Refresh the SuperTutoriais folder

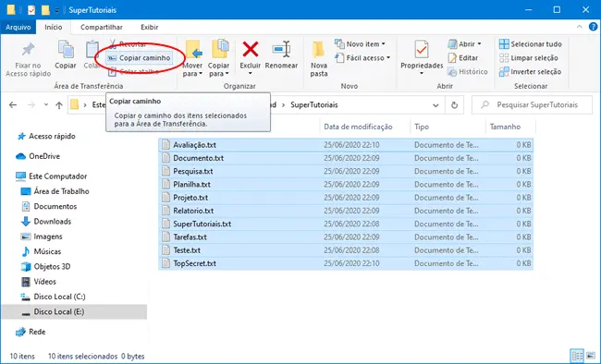[x=454, y=105]
